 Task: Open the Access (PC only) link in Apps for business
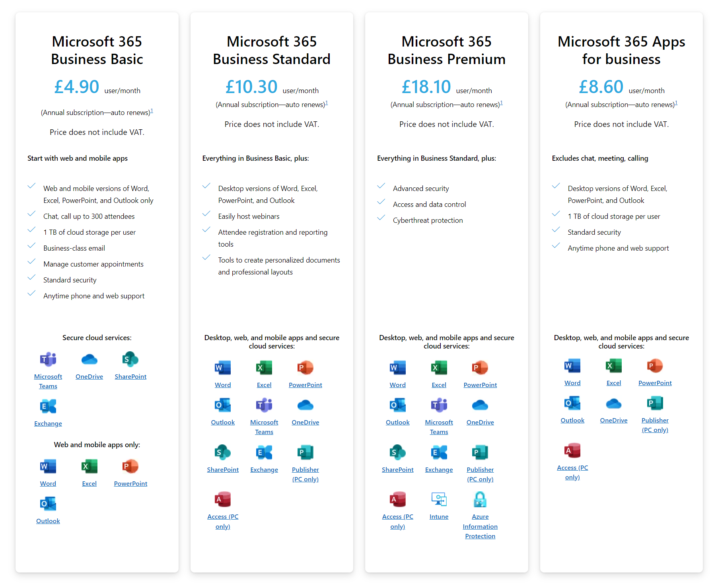(572, 472)
